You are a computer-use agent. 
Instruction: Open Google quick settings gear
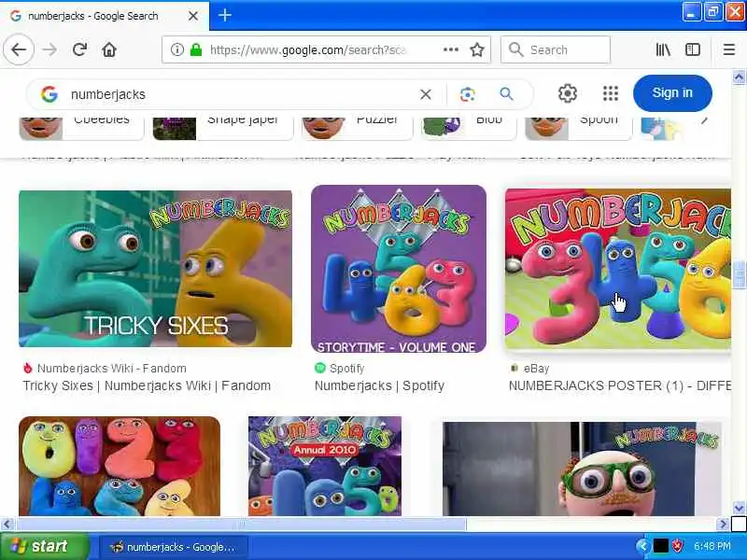click(568, 93)
